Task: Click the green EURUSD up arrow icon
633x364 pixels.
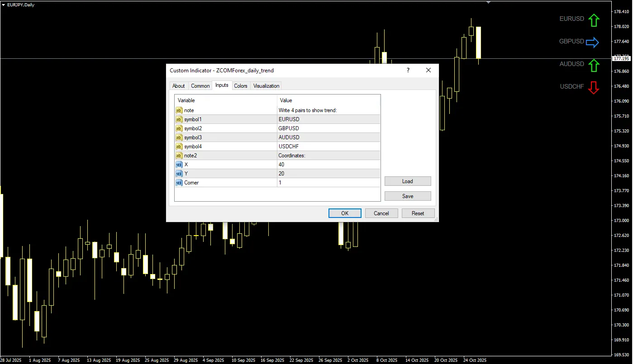Action: pyautogui.click(x=594, y=20)
